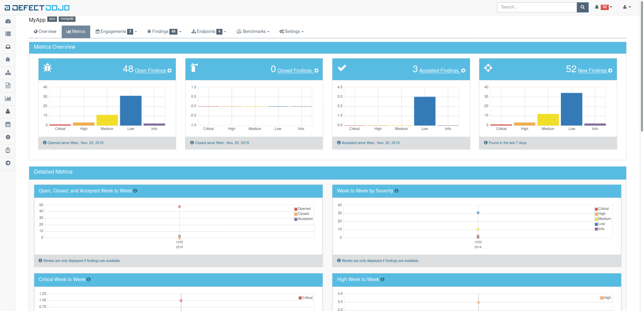Click info icon next to Open, Closed, Accepted title

pyautogui.click(x=135, y=191)
